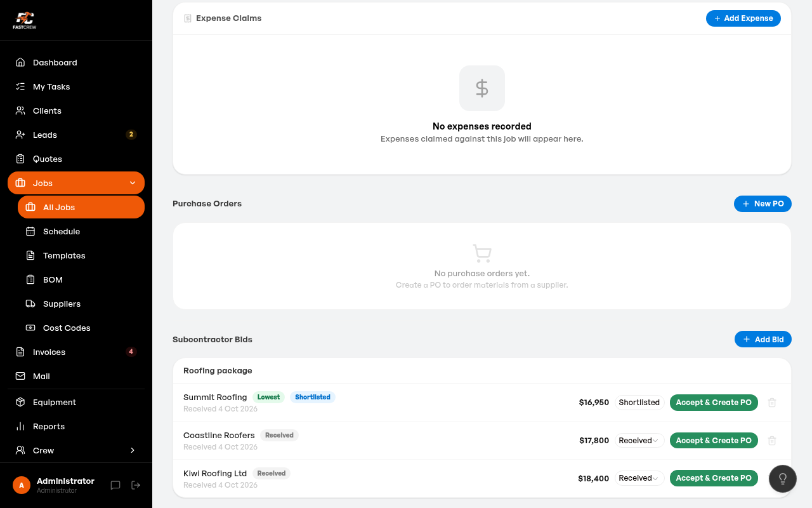This screenshot has height=508, width=812.
Task: Click the blue Shortlisted badge
Action: (313, 397)
